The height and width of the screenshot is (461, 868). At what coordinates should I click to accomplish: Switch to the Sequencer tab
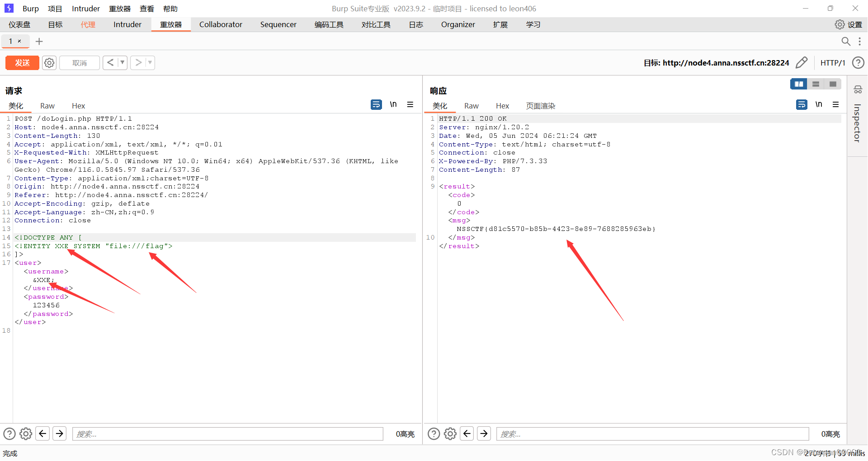tap(278, 24)
